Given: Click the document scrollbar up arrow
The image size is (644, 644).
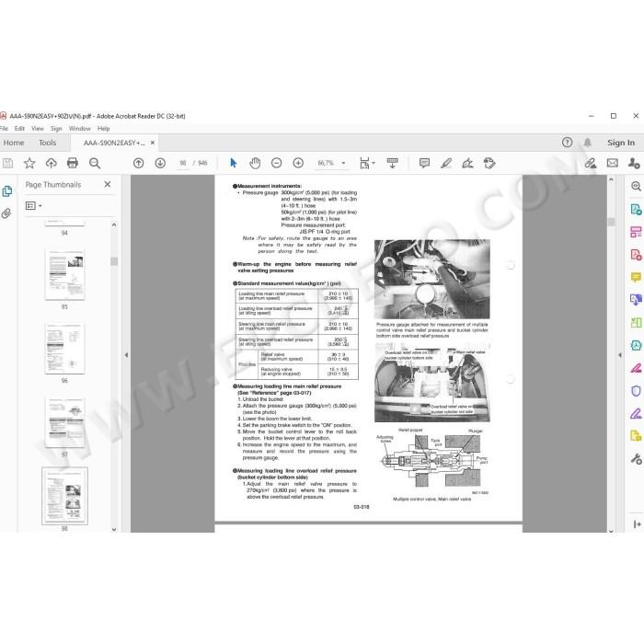Looking at the screenshot, I should coord(611,179).
